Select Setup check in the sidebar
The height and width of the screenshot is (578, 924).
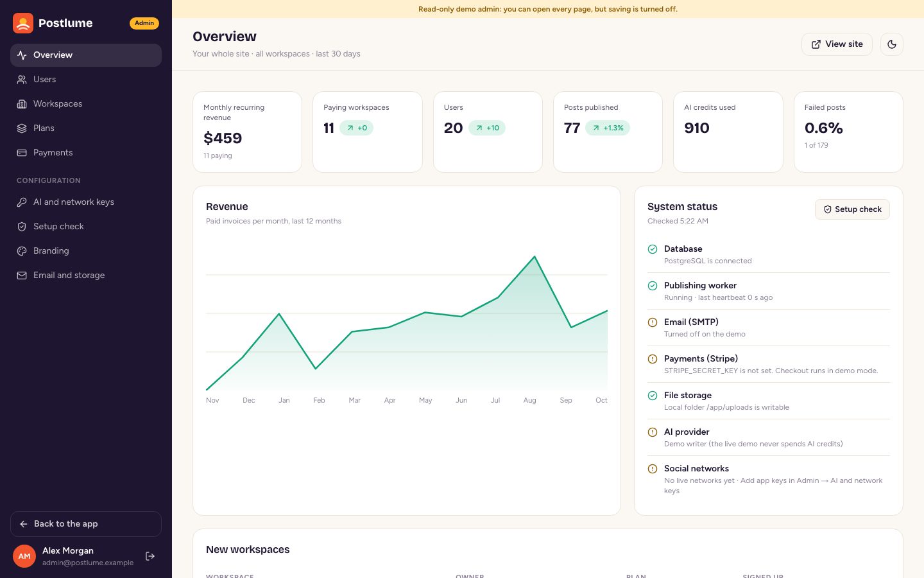tap(86, 227)
